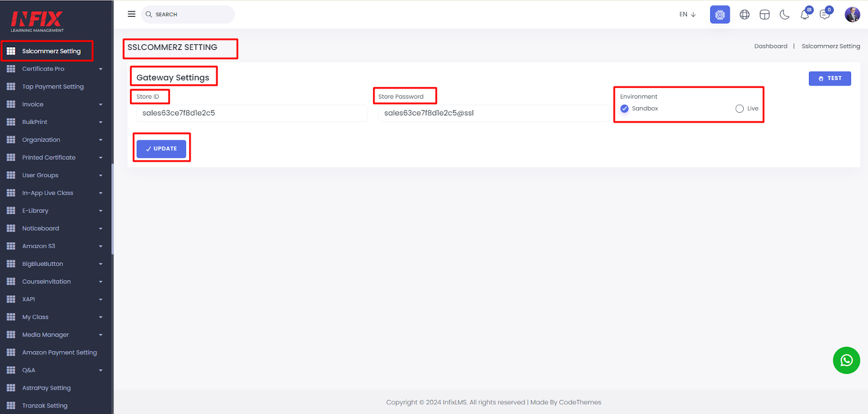Click grid icon beside Amazon S3
The width and height of the screenshot is (868, 414).
coord(11,246)
